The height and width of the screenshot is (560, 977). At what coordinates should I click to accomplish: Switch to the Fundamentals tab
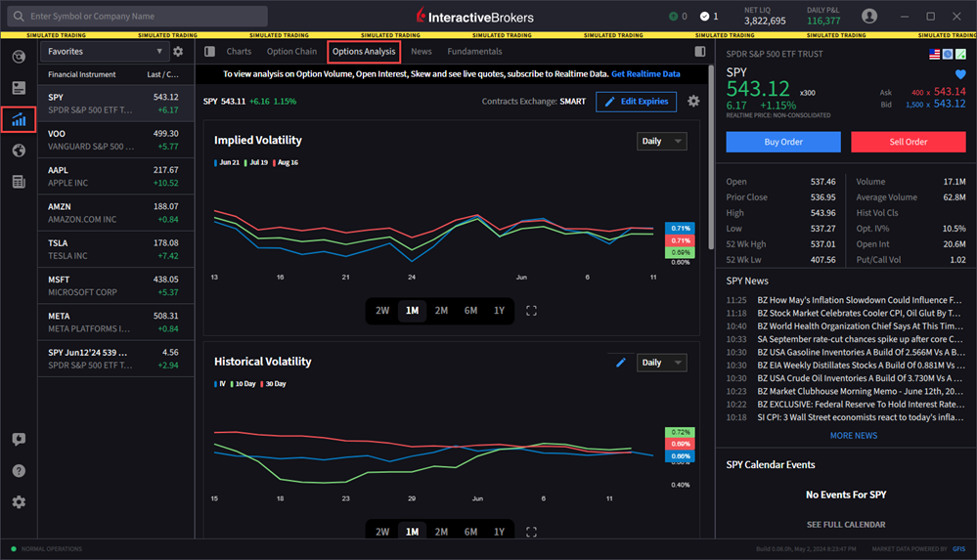point(474,52)
